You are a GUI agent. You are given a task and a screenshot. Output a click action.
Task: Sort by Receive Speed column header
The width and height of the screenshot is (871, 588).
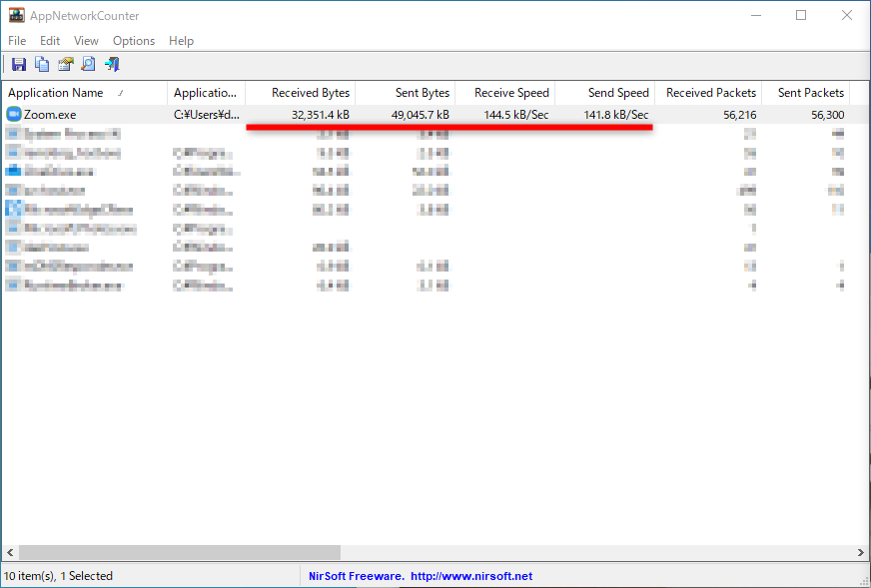505,93
